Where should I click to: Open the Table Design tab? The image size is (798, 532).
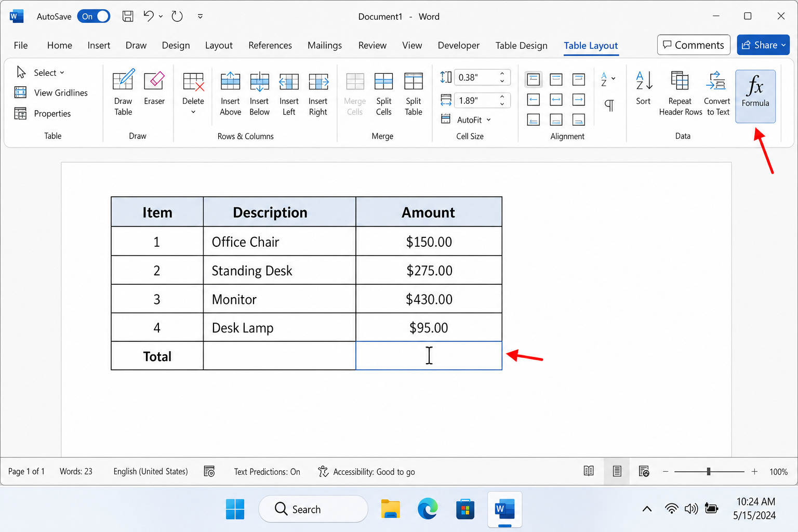click(522, 45)
